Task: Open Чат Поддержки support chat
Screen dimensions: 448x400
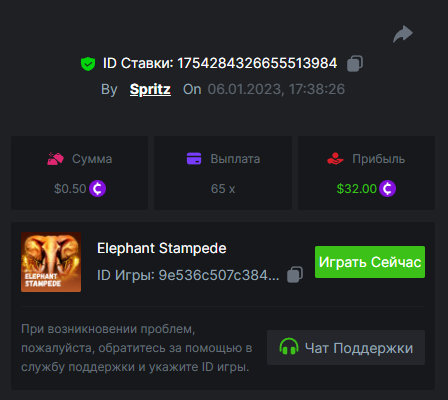Action: tap(346, 348)
